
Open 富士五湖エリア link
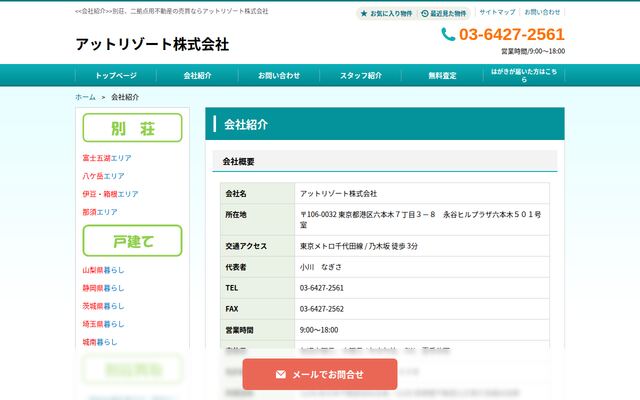click(107, 158)
